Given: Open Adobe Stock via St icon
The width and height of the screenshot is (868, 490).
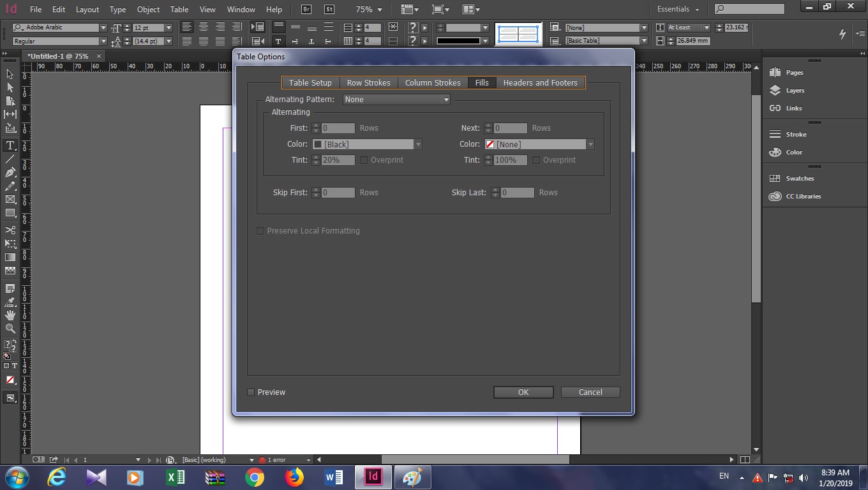Looking at the screenshot, I should pos(329,9).
